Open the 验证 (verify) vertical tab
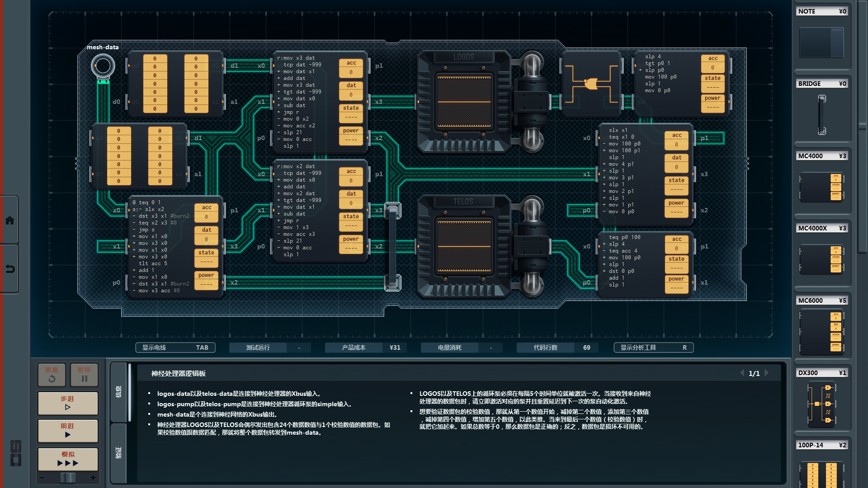The image size is (868, 488). point(118,453)
